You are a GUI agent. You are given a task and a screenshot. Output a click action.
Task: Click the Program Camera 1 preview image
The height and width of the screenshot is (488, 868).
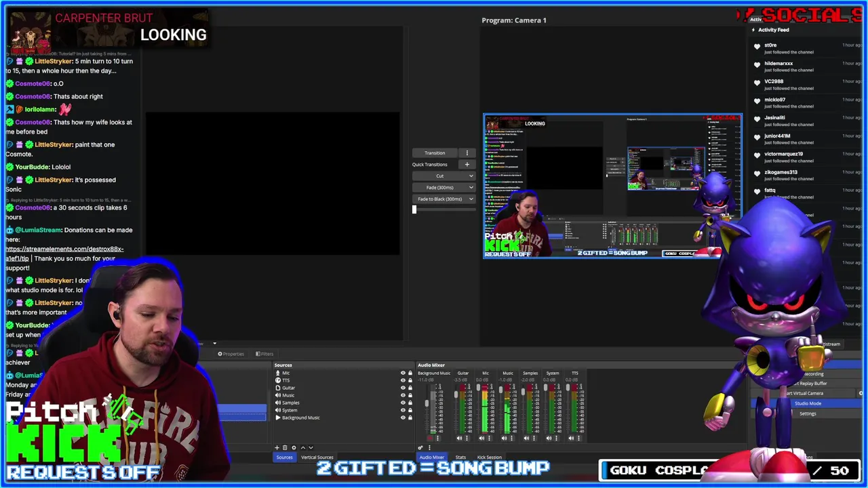coord(612,186)
